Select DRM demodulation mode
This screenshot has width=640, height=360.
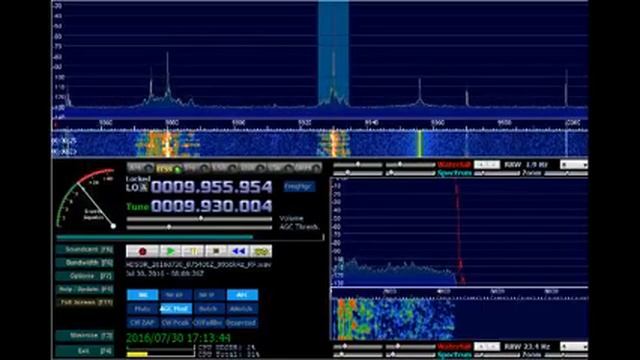[x=308, y=168]
